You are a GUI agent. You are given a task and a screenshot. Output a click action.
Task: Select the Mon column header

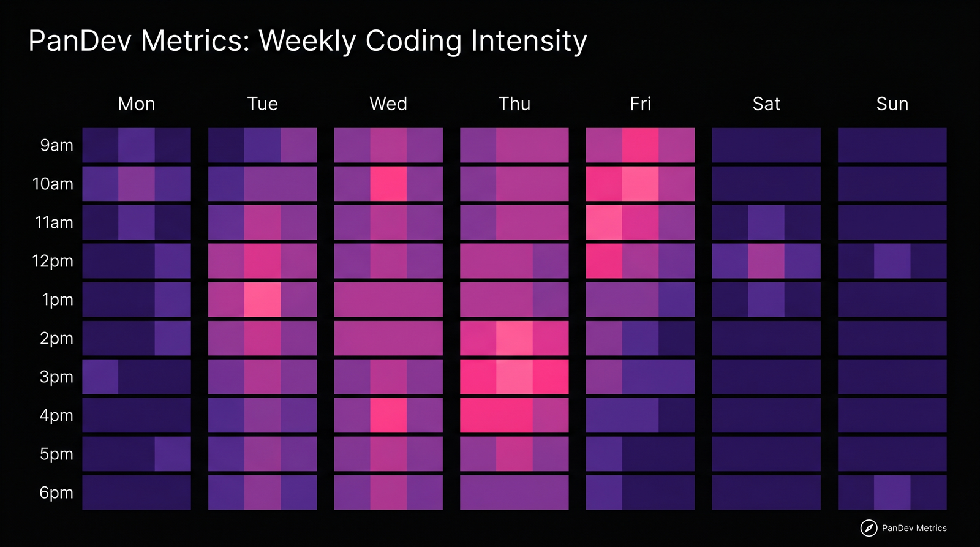(137, 104)
